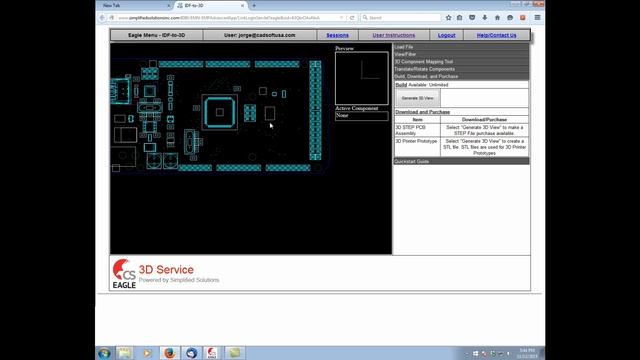
Task: Close the New Tab tab
Action: 169,6
